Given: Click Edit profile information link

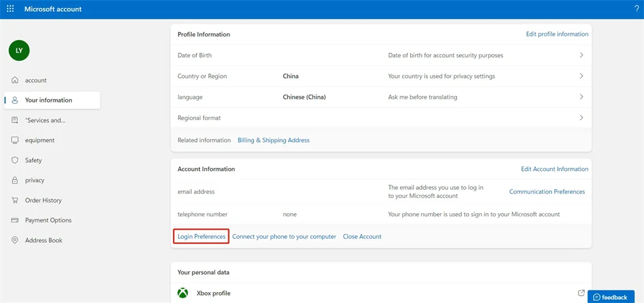Looking at the screenshot, I should click(x=557, y=34).
